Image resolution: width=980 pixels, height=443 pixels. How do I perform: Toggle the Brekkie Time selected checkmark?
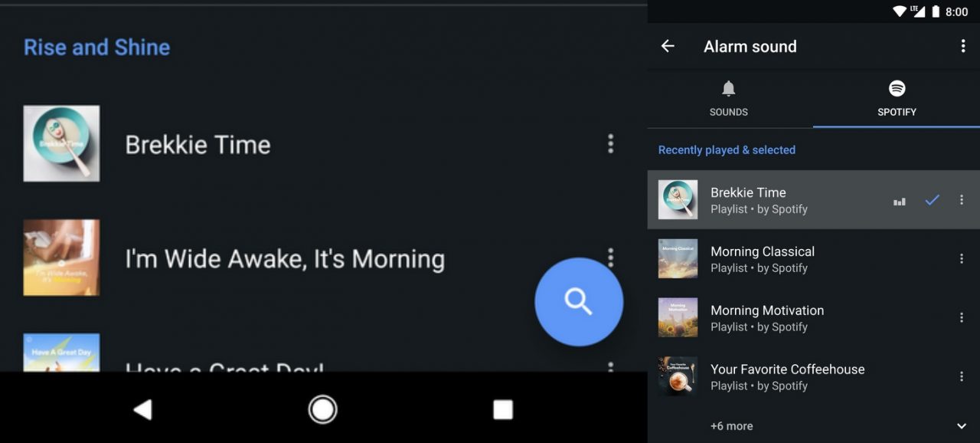(932, 200)
